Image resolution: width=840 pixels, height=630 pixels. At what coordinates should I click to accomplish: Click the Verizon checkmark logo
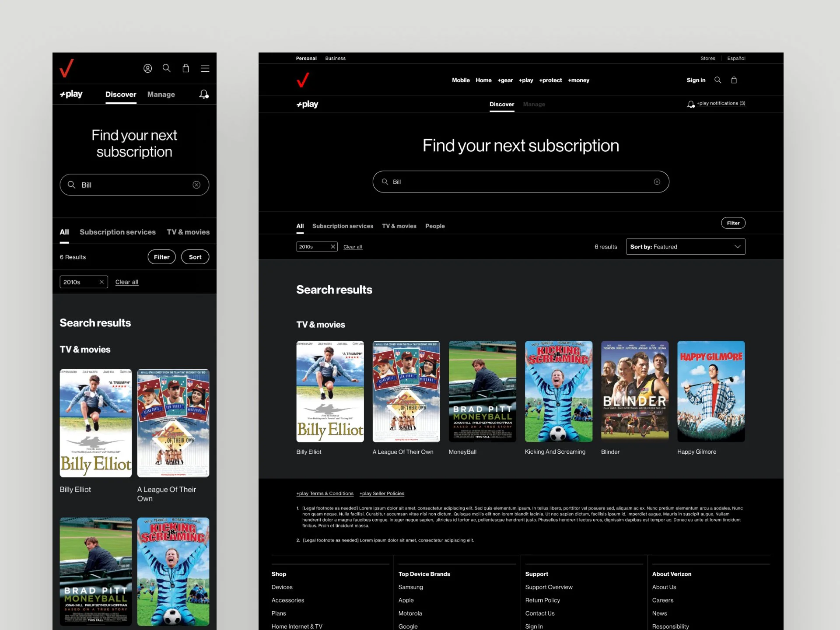303,80
